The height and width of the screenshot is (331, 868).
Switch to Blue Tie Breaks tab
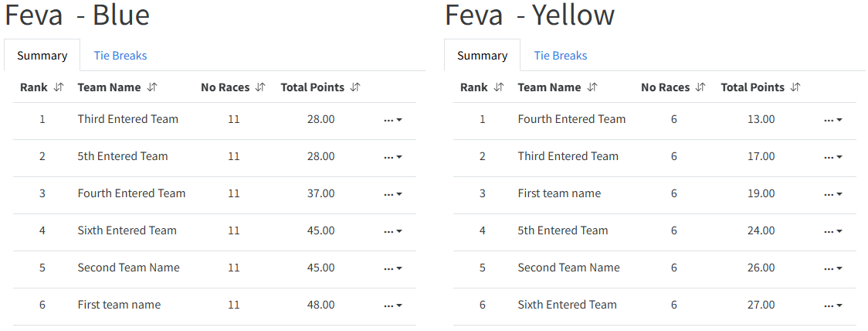[x=120, y=56]
